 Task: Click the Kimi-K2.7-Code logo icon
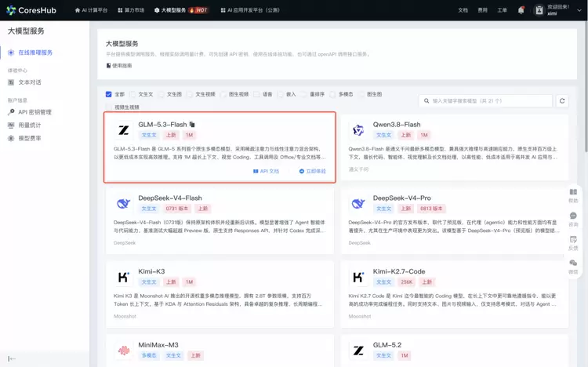358,277
